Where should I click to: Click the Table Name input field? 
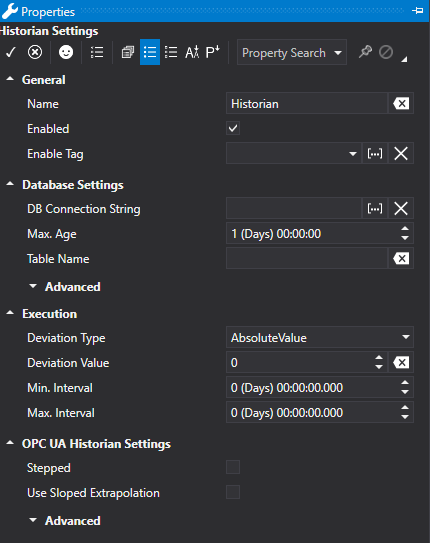click(x=307, y=258)
